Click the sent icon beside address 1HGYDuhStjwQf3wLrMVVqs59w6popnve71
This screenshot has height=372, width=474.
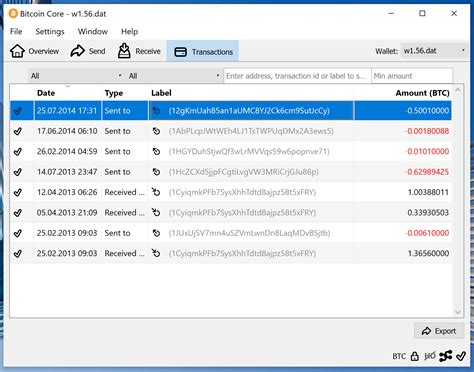coord(156,152)
